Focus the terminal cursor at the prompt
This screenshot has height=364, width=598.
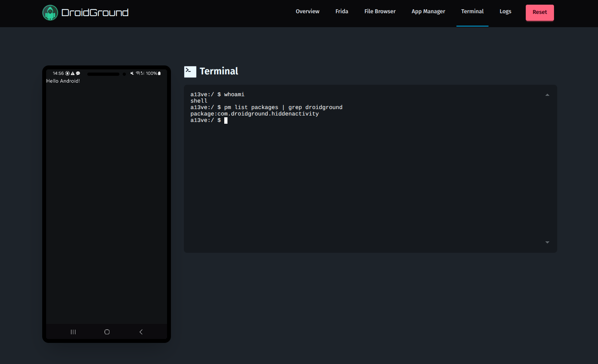[x=226, y=120]
